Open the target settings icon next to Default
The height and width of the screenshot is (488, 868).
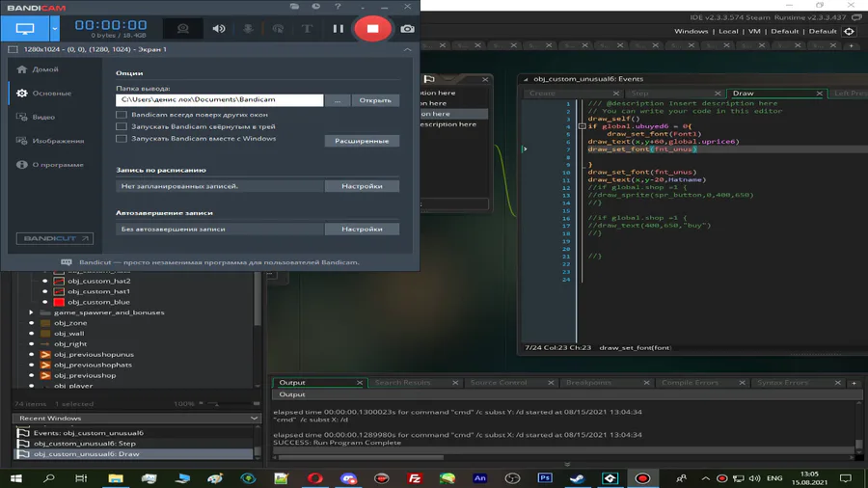[x=849, y=32]
